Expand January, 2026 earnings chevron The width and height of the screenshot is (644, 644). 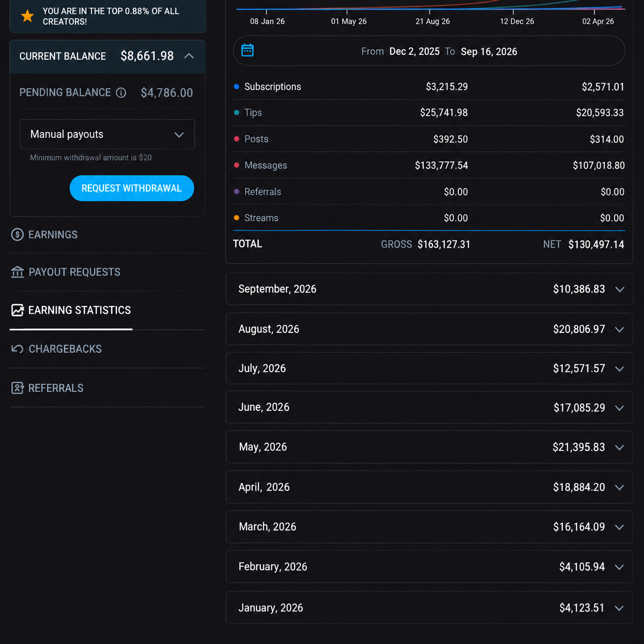[x=619, y=608]
